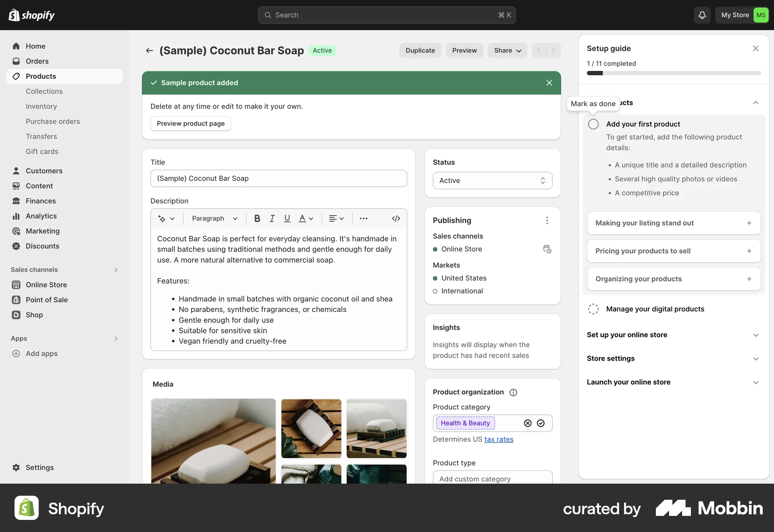Navigate to the Collections page

click(44, 91)
